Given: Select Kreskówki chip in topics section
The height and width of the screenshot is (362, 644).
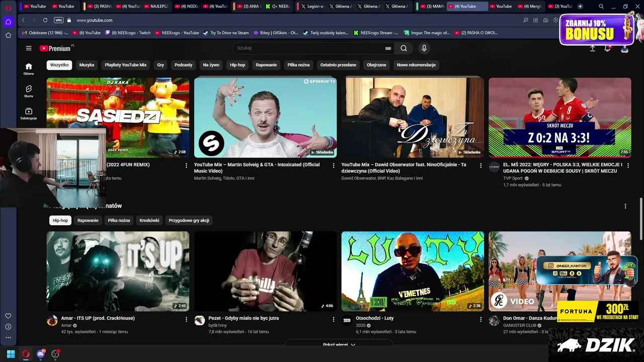Looking at the screenshot, I should point(149,220).
